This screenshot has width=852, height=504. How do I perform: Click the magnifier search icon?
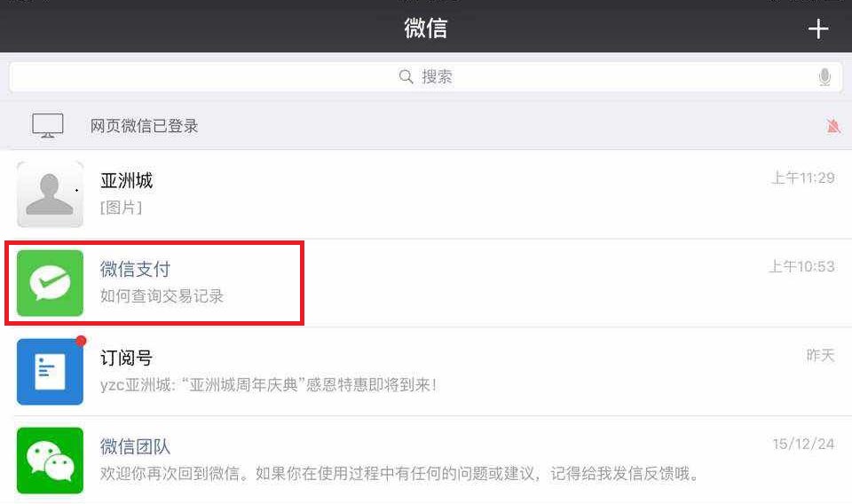click(x=406, y=76)
